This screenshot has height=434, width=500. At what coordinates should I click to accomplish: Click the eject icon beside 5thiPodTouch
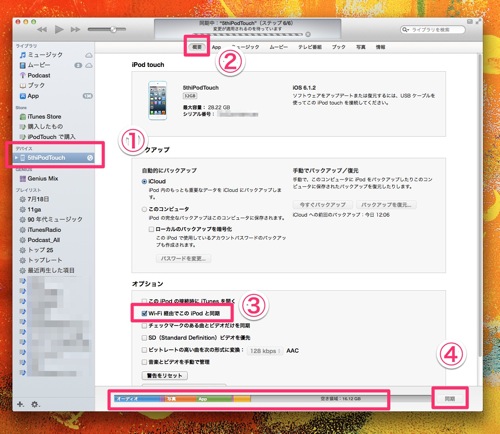coord(90,158)
